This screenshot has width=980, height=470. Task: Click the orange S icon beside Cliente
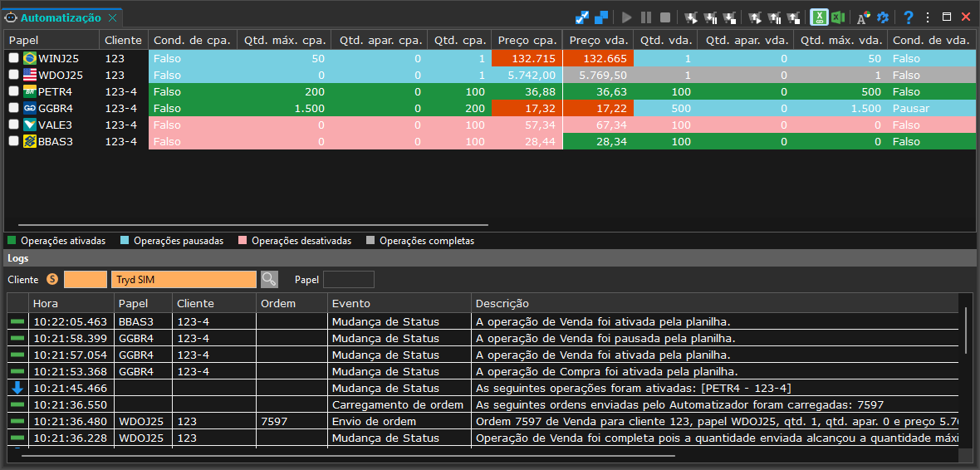[53, 279]
